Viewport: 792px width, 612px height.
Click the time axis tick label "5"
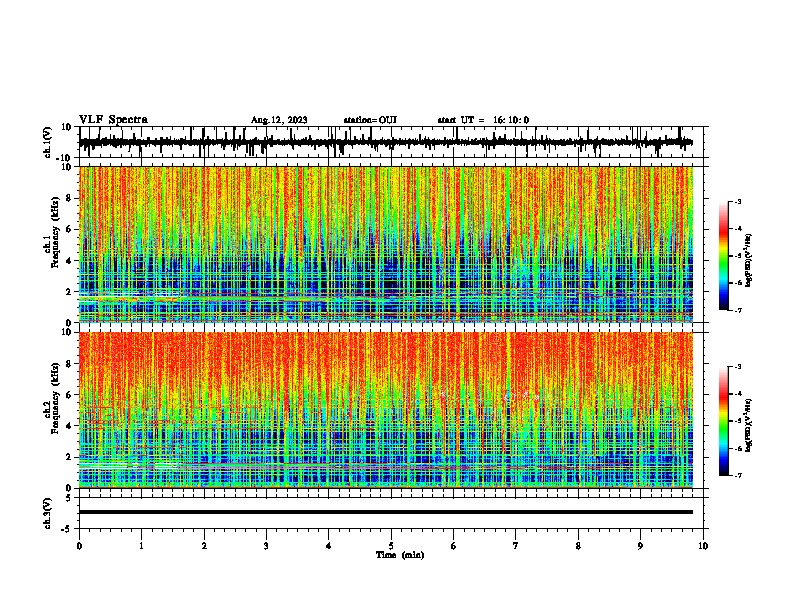[x=391, y=546]
